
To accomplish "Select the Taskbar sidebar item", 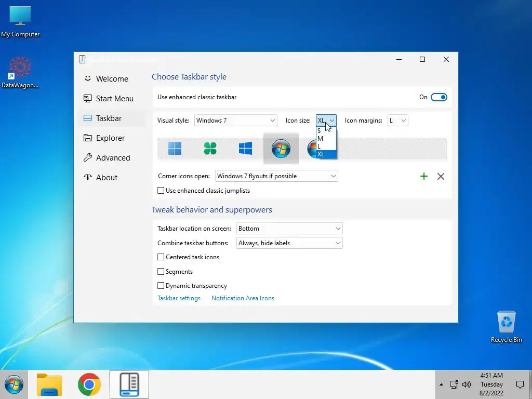I will pos(112,118).
